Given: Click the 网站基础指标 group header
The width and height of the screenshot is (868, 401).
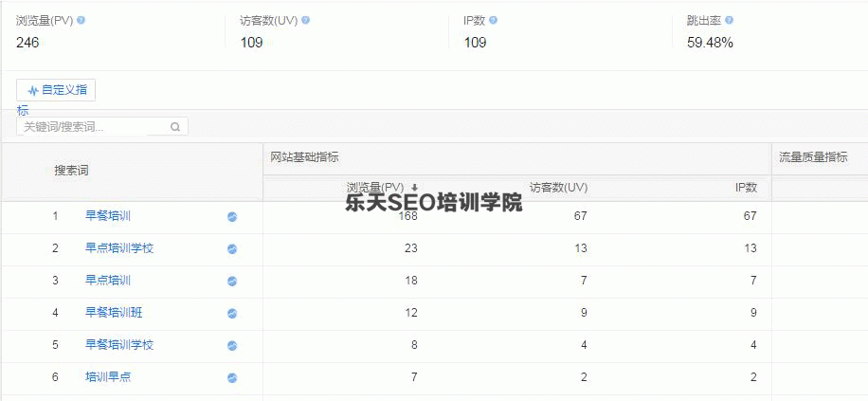Looking at the screenshot, I should click(304, 157).
